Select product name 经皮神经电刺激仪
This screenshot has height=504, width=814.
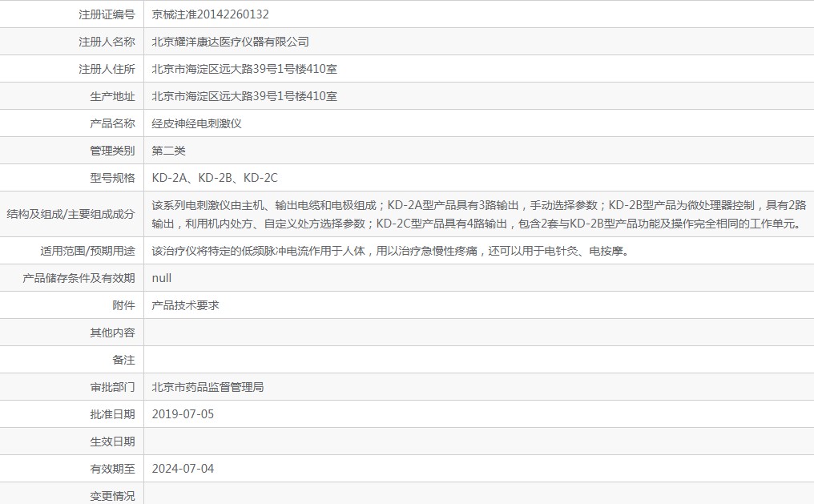click(196, 123)
